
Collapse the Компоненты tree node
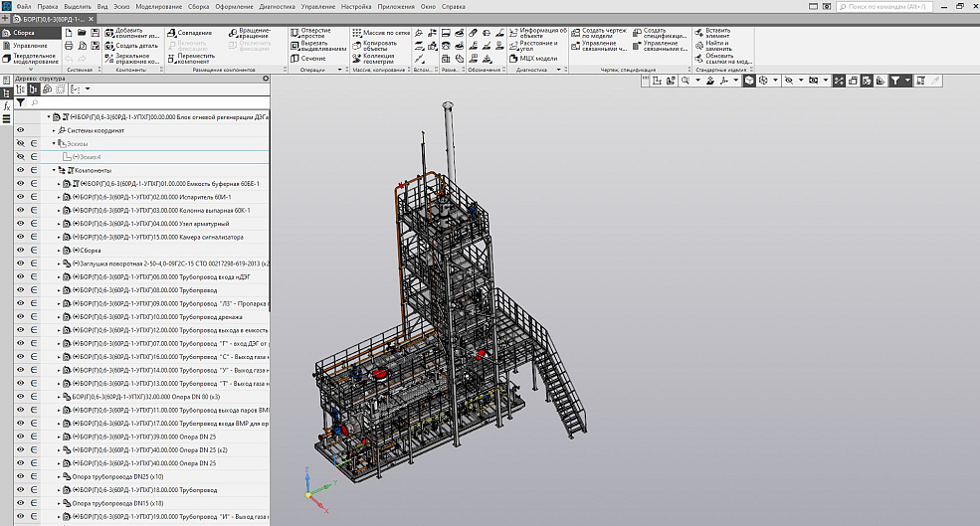[x=54, y=170]
